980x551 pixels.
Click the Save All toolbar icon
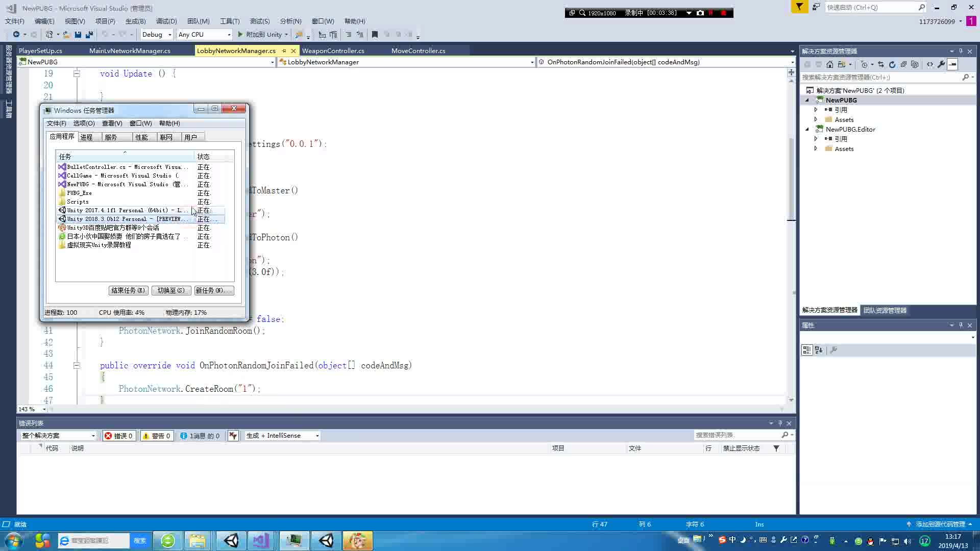pos(89,35)
